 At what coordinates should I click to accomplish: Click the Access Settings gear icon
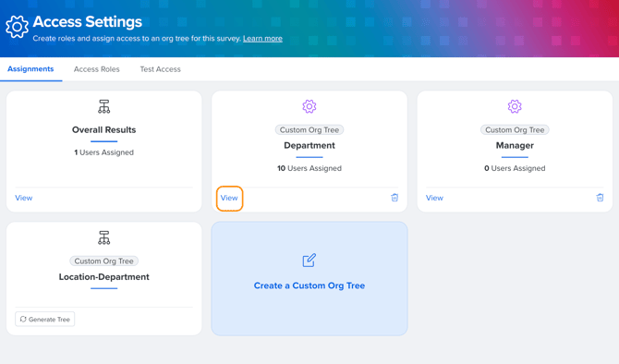[x=17, y=27]
